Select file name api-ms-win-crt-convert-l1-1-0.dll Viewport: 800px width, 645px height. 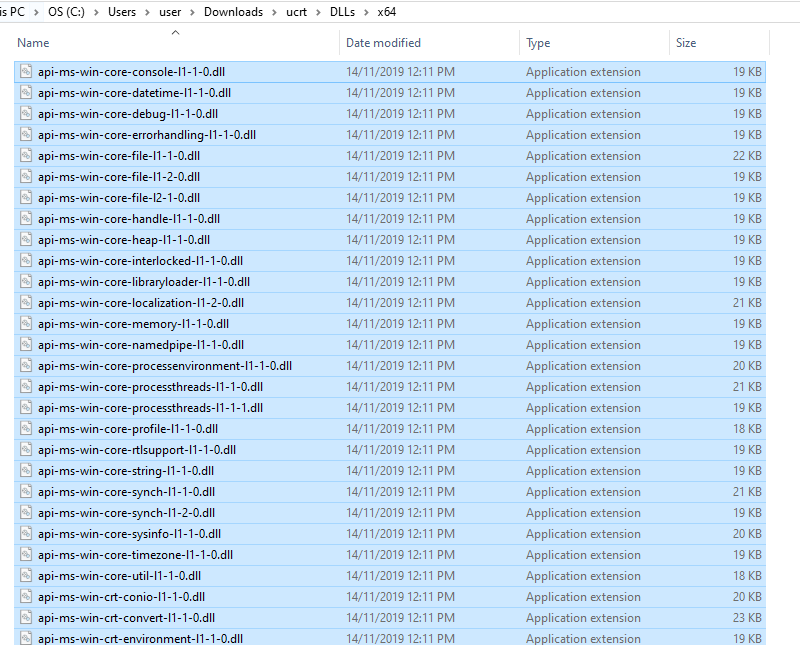(127, 617)
